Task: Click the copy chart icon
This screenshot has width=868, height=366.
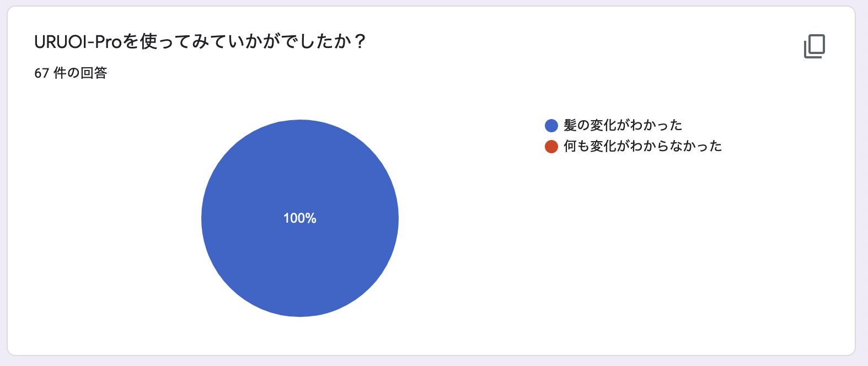Action: tap(814, 46)
